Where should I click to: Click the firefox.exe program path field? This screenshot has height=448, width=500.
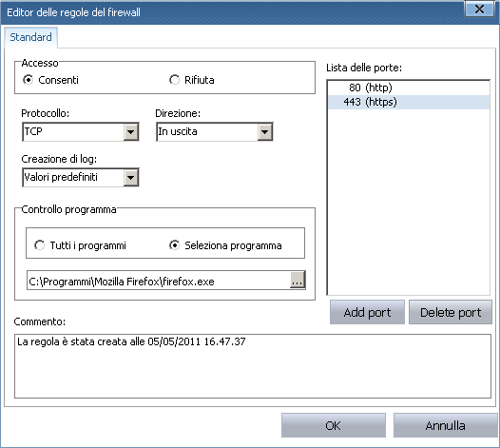[x=159, y=281]
